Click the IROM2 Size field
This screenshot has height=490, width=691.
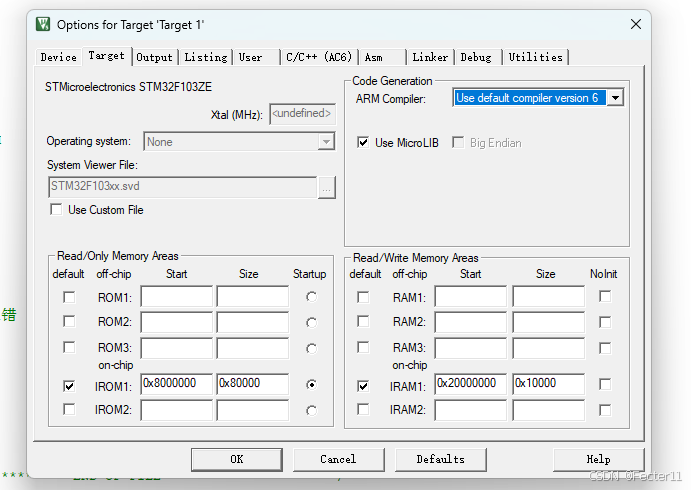coord(253,410)
